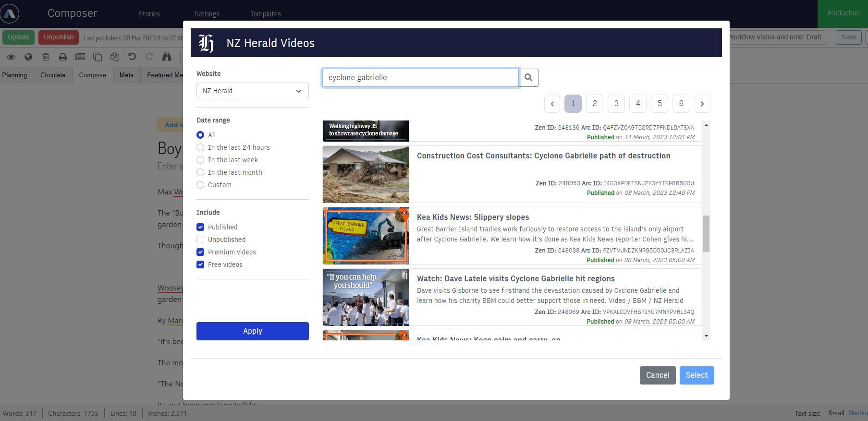Viewport: 868px width, 421px height.
Task: Select Small text size option
Action: click(x=836, y=413)
